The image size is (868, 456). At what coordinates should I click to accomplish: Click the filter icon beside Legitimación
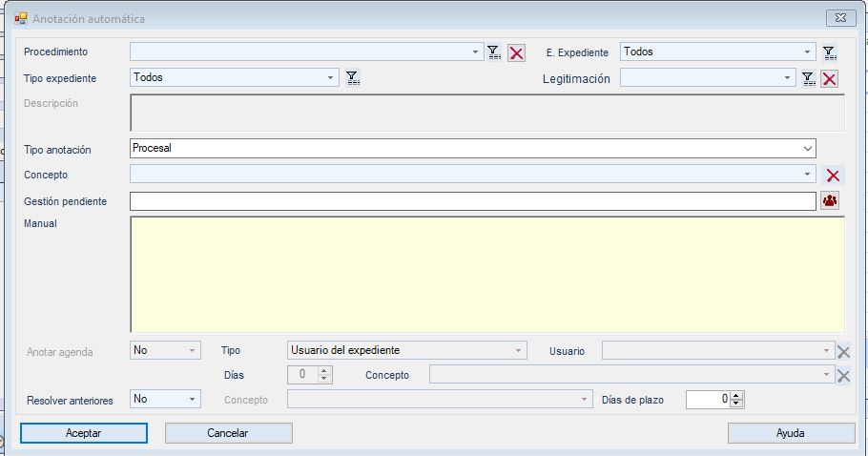(x=808, y=78)
